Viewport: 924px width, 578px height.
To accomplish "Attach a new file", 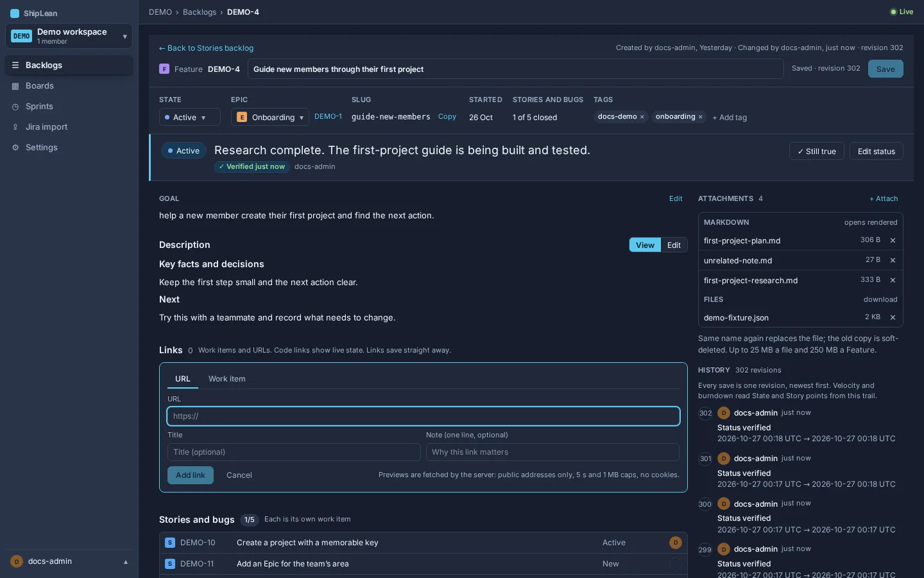I will (884, 199).
